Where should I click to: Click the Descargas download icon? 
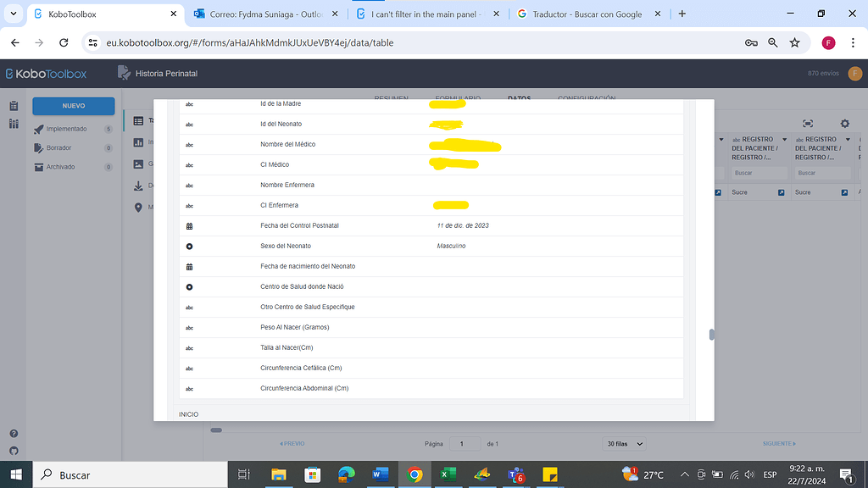pyautogui.click(x=138, y=186)
